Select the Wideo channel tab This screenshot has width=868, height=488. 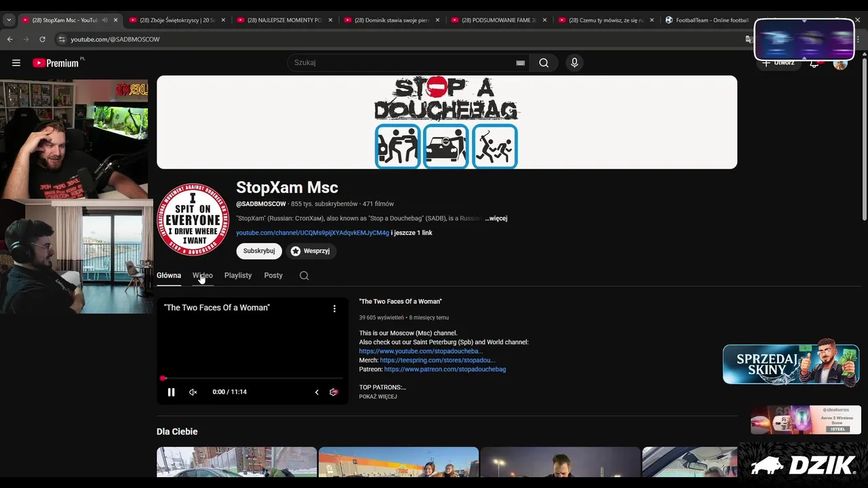[x=203, y=275]
